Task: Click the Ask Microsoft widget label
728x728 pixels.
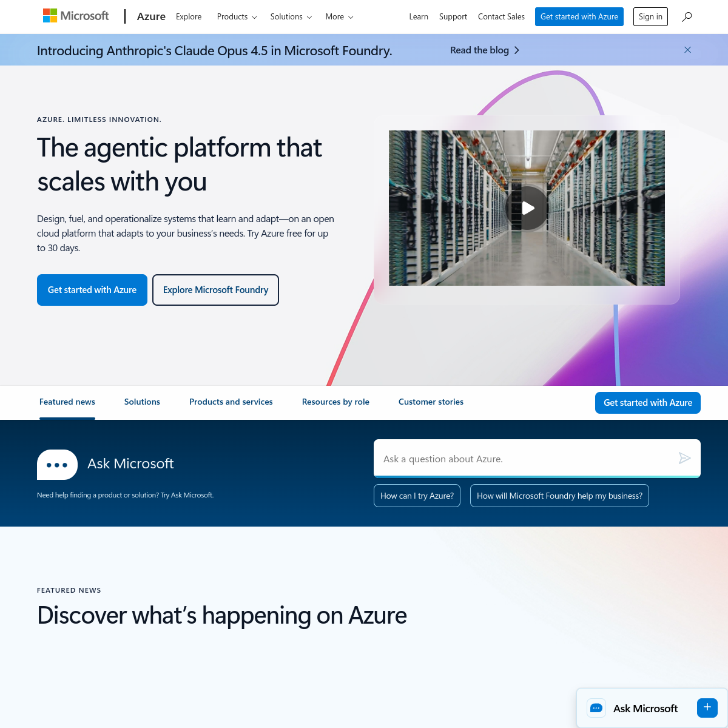Action: pos(645,709)
